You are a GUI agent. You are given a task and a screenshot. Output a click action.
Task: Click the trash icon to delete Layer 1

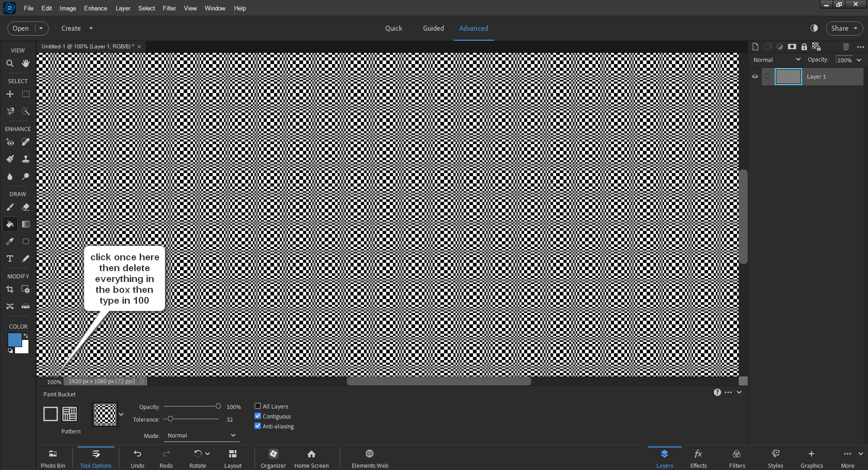tap(845, 47)
